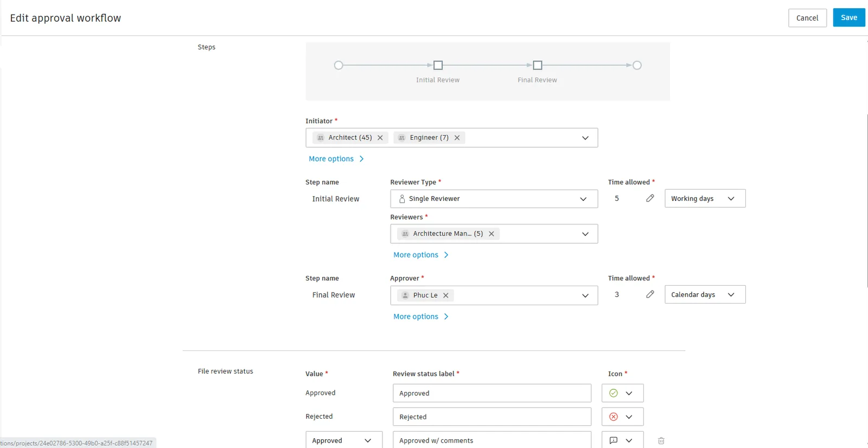Click the Rejected review status label field

(492, 417)
